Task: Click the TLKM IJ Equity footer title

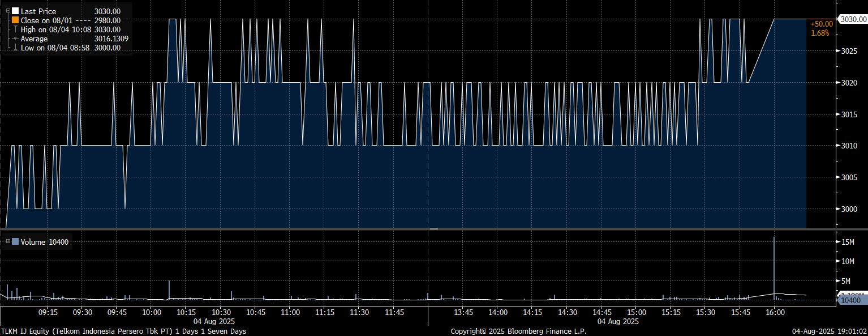Action: (x=123, y=331)
